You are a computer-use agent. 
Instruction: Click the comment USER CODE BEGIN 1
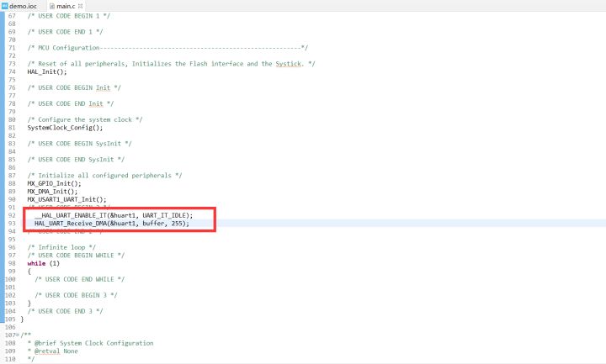68,16
